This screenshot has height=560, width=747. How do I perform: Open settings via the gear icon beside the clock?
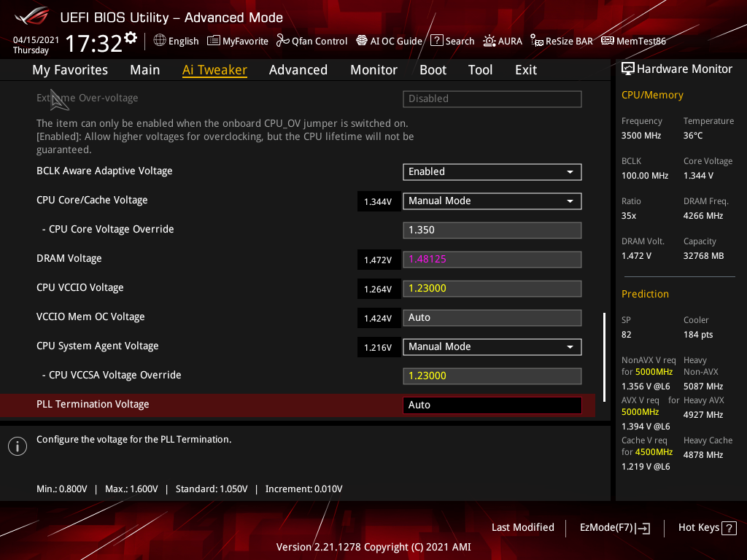[131, 38]
